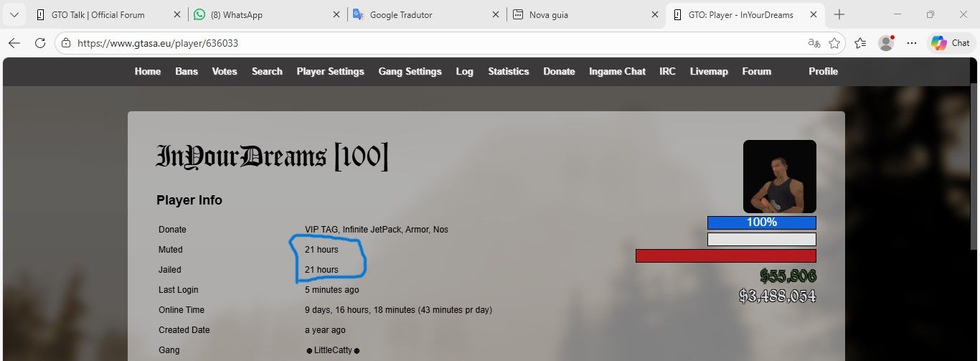Click the browser profile avatar icon
Screen dimensions: 980x361
886,43
